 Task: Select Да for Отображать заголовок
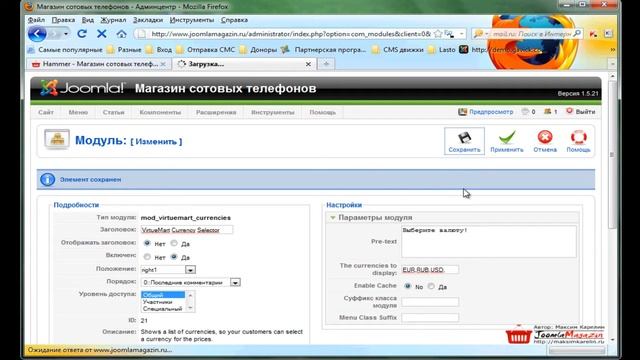[174, 243]
